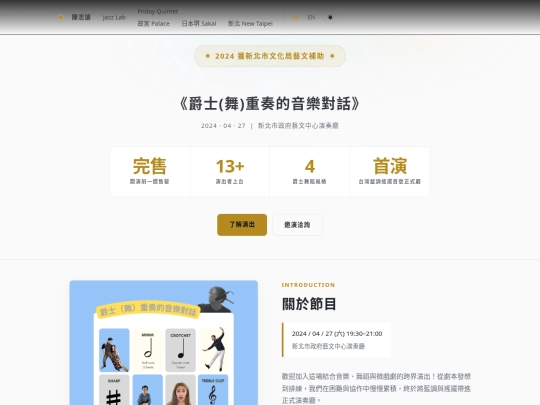Click the 新北市政府藝文中心演奏廳 subtitle under the title

click(x=298, y=126)
